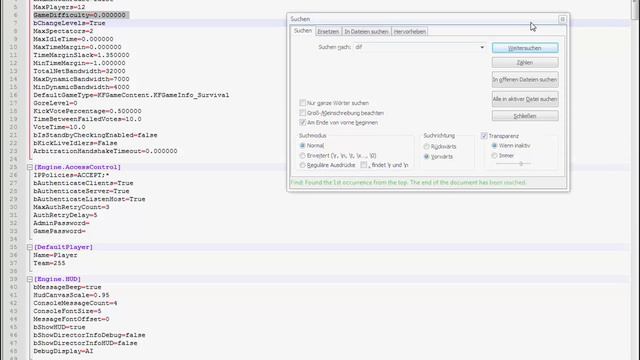Select Reguläre Ausdrücke search mode
The image size is (640, 360).
[x=302, y=165]
